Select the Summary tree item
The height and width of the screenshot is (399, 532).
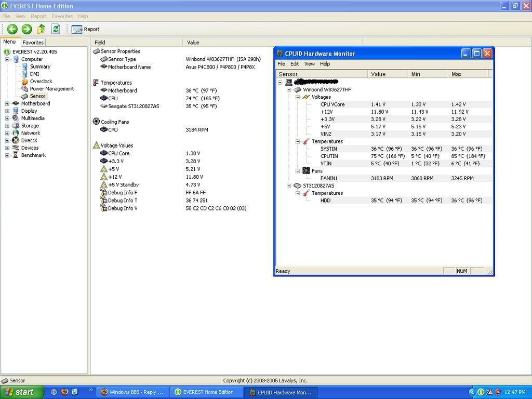point(40,66)
